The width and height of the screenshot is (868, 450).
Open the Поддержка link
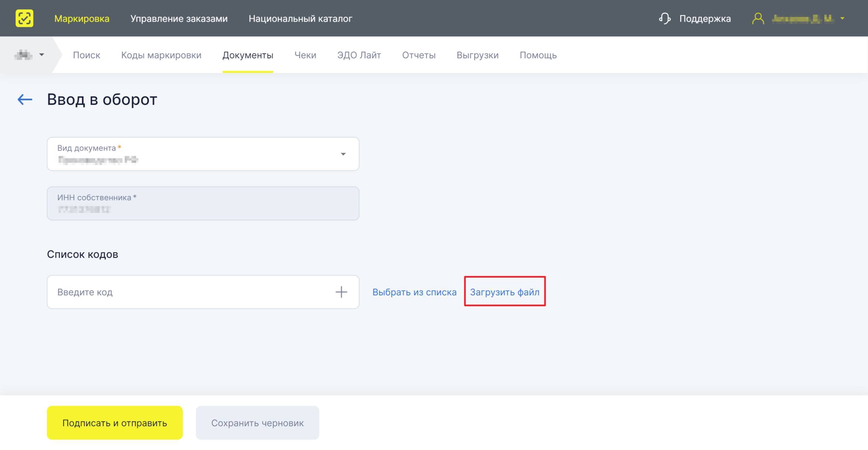coord(705,19)
